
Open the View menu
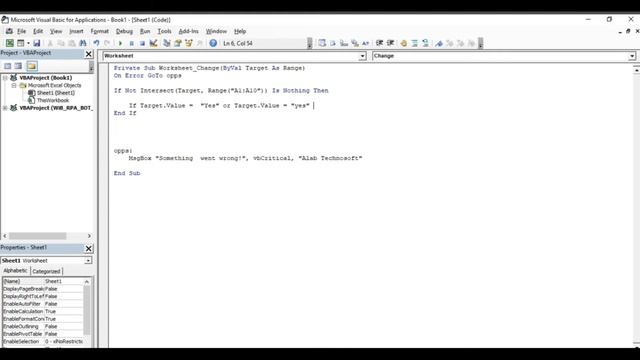[x=56, y=31]
